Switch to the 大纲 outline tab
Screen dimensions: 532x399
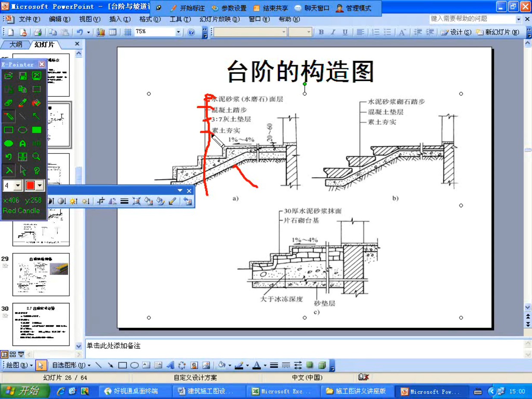(16, 44)
